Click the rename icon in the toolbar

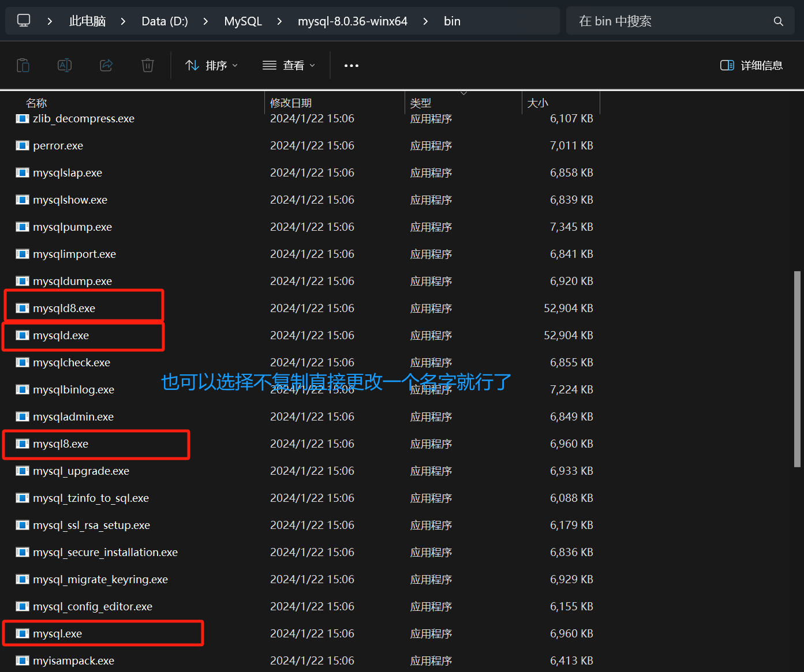click(65, 65)
